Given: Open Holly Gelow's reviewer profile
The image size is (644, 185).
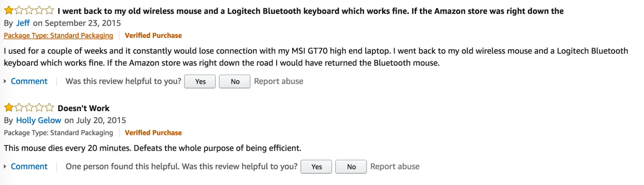Looking at the screenshot, I should (x=39, y=120).
